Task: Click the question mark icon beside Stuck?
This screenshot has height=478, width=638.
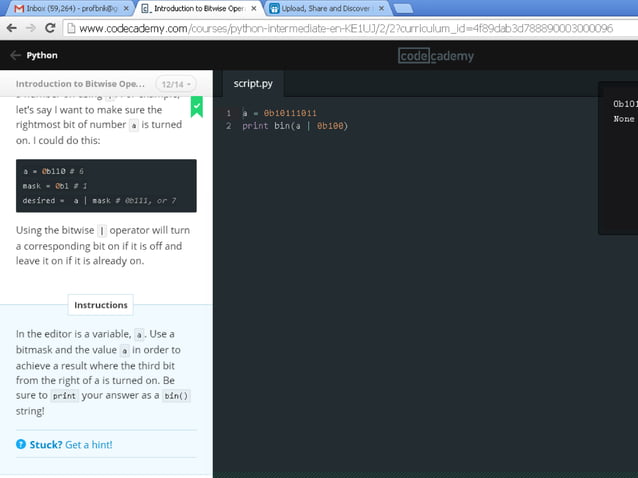Action: click(21, 444)
